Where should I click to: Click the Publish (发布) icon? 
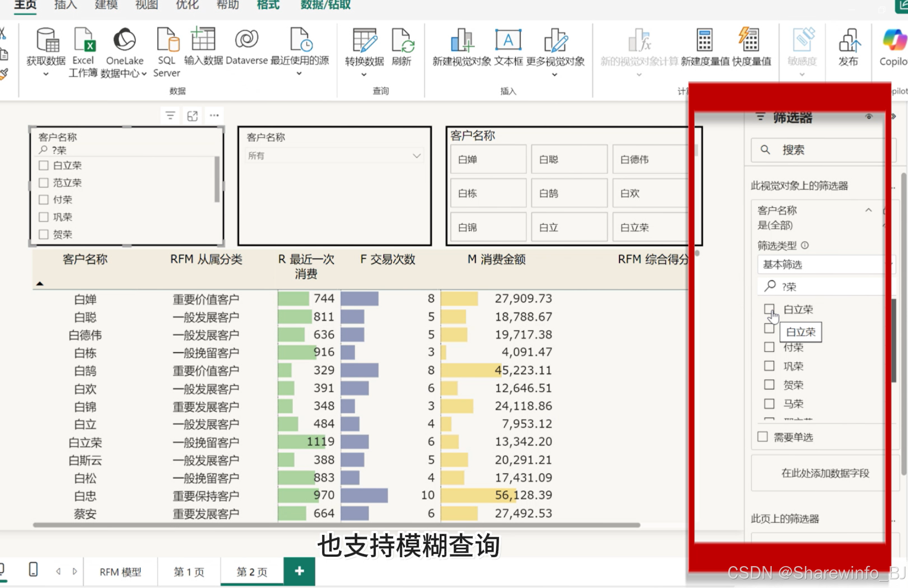click(848, 40)
